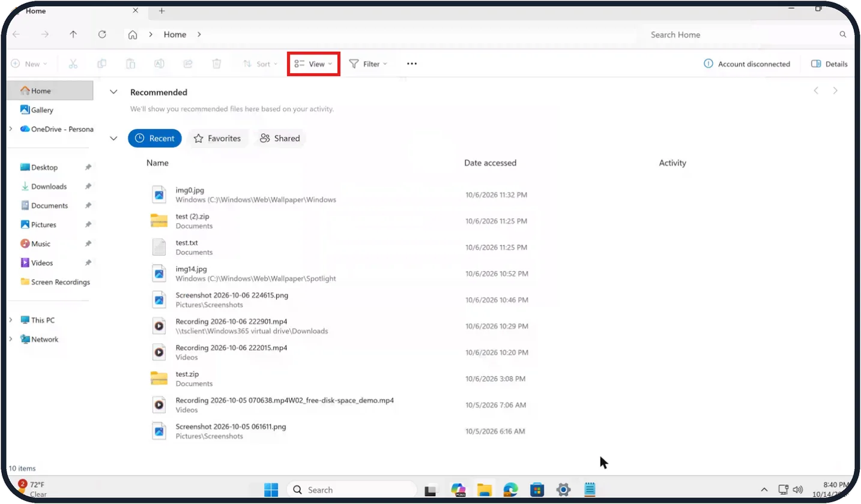Click the Delete trash can icon
Screen dimensions: 861x504
coord(217,64)
